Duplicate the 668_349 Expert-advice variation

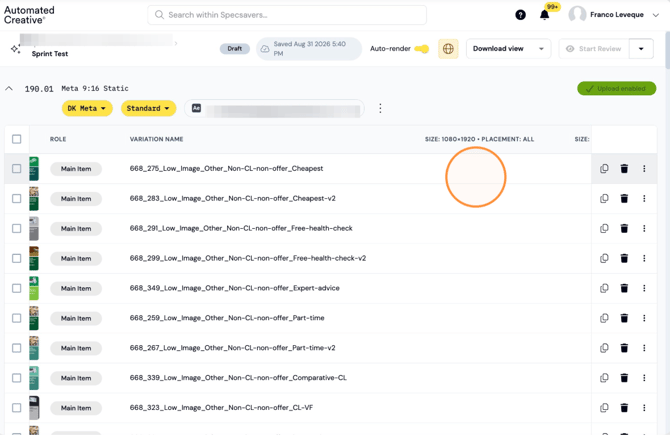[x=604, y=288]
